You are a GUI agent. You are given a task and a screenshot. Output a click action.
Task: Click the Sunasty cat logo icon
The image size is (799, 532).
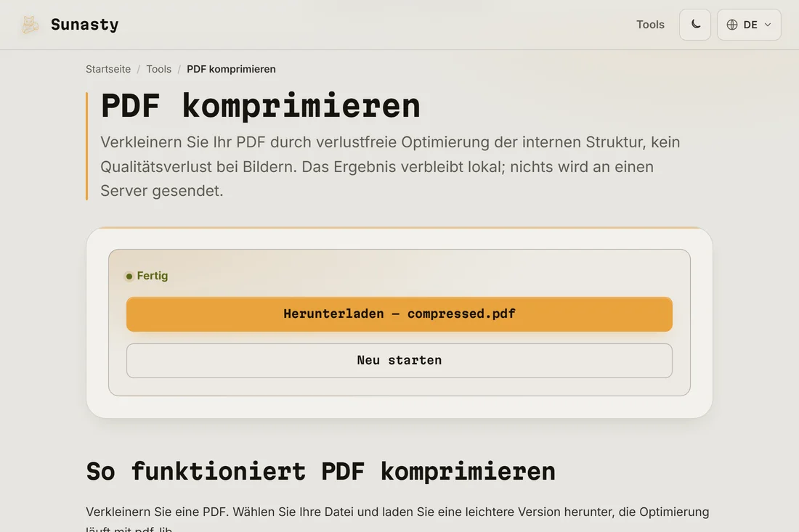30,25
